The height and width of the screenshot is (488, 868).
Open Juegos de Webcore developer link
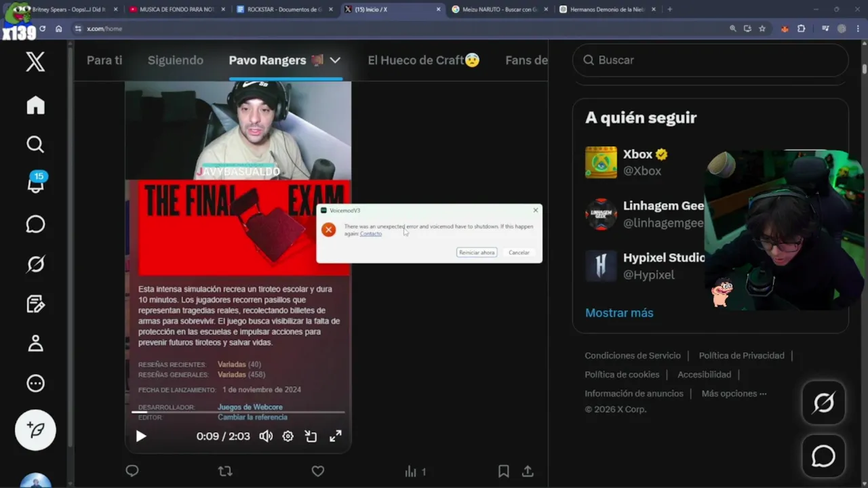(x=250, y=407)
